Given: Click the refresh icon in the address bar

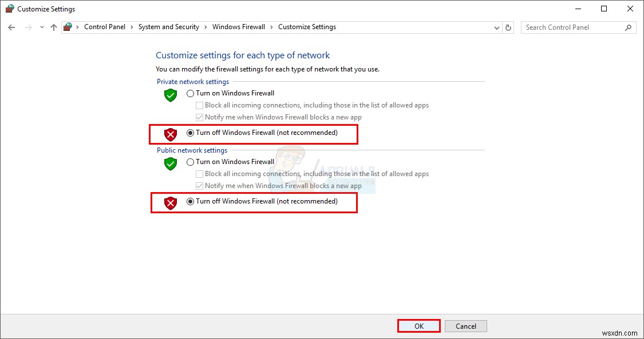Looking at the screenshot, I should pos(508,27).
